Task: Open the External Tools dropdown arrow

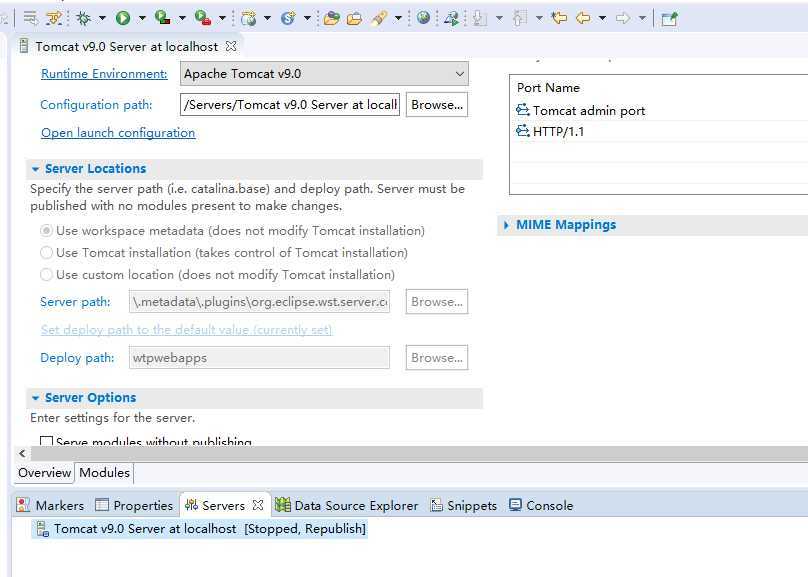Action: 223,19
